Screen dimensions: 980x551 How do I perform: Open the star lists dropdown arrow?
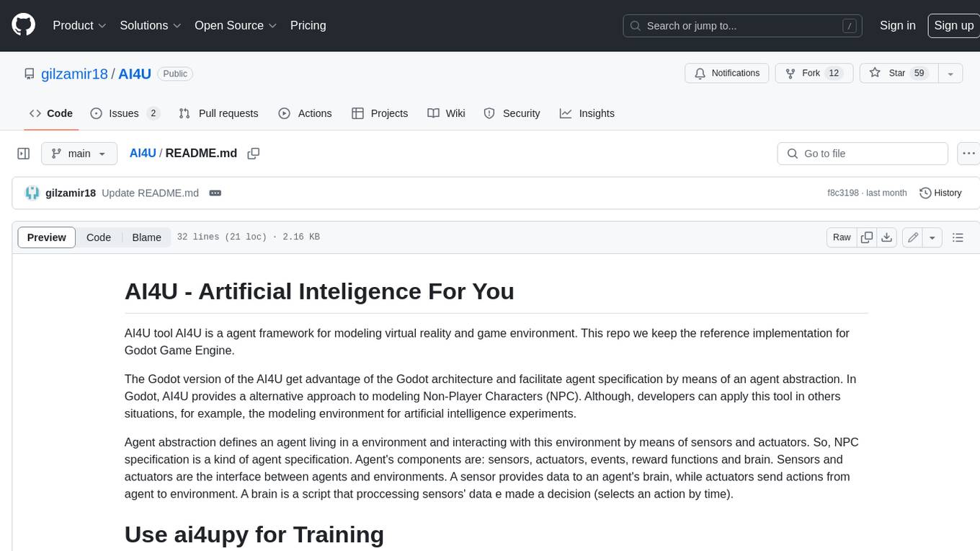(x=950, y=74)
